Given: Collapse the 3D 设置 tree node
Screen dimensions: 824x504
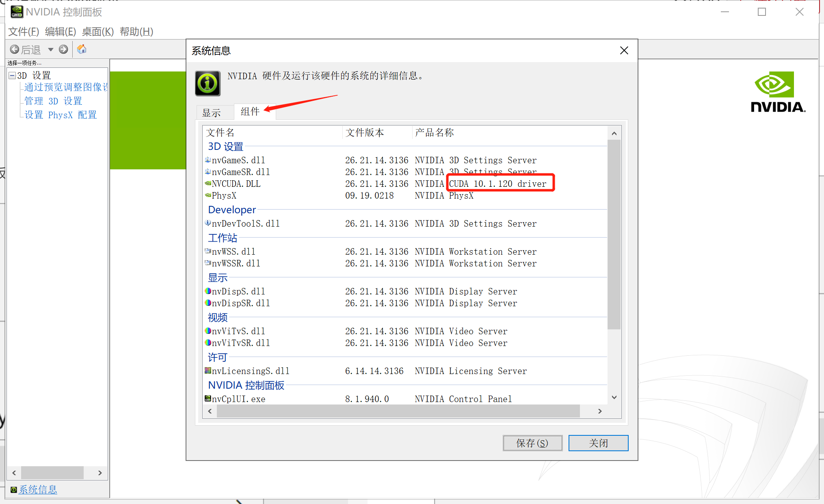Looking at the screenshot, I should click(12, 76).
